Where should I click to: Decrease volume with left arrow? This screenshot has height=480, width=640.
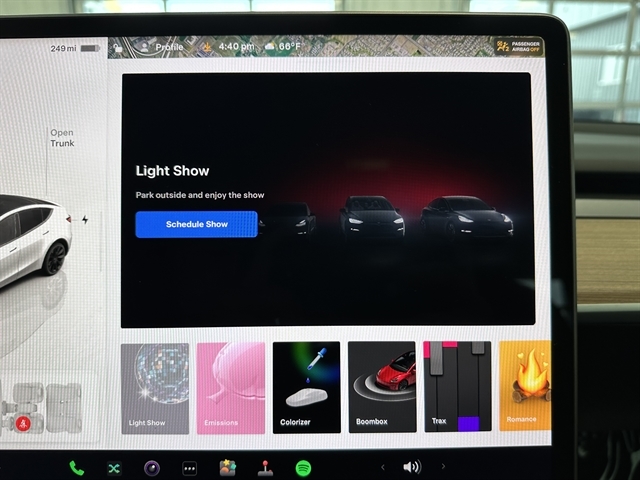[383, 467]
